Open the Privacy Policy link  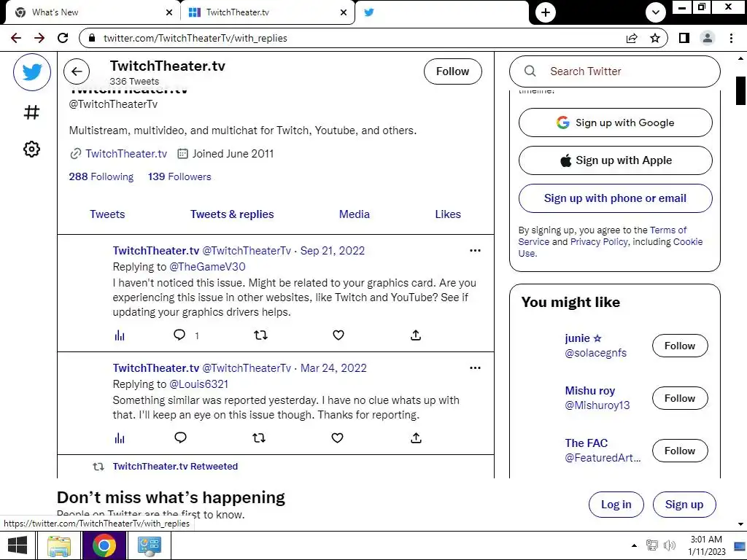(x=599, y=242)
